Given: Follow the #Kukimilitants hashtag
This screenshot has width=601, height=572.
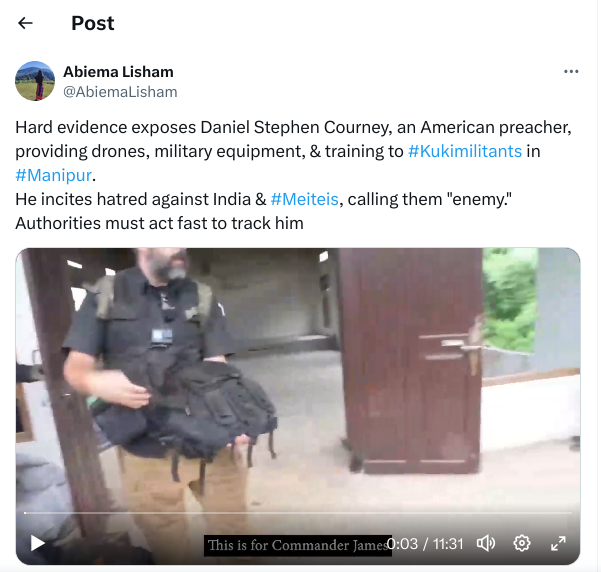Looking at the screenshot, I should pos(465,151).
